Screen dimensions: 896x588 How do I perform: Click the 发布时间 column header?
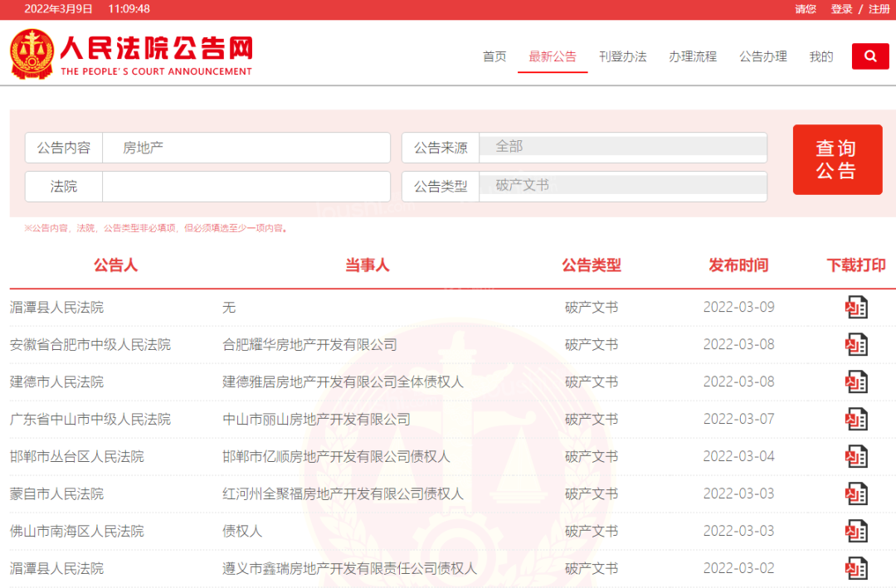tap(738, 265)
